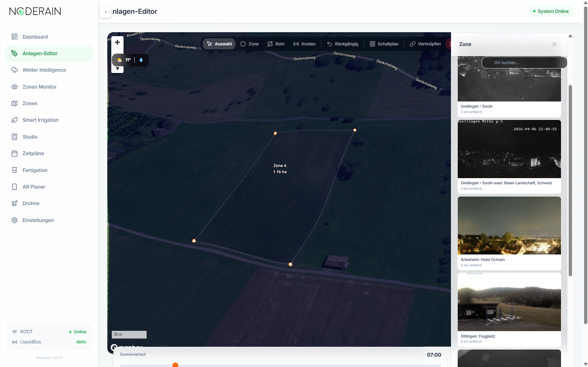588x367 pixels.
Task: Click the 07:00 sun time value
Action: click(x=434, y=355)
